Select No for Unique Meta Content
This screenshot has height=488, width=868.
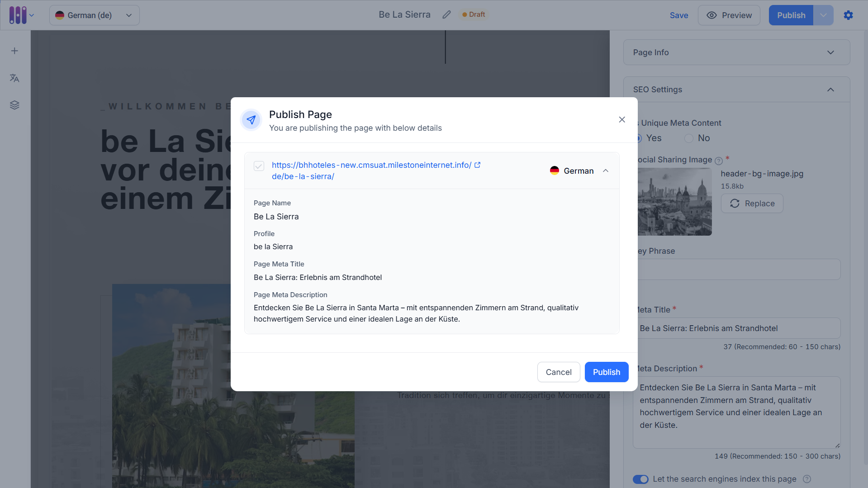pos(689,138)
